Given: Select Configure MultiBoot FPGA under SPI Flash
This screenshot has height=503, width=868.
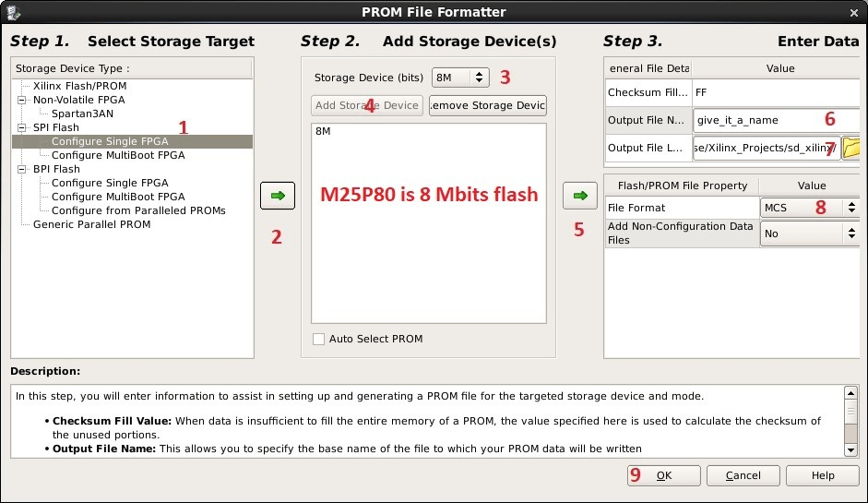Looking at the screenshot, I should (118, 155).
